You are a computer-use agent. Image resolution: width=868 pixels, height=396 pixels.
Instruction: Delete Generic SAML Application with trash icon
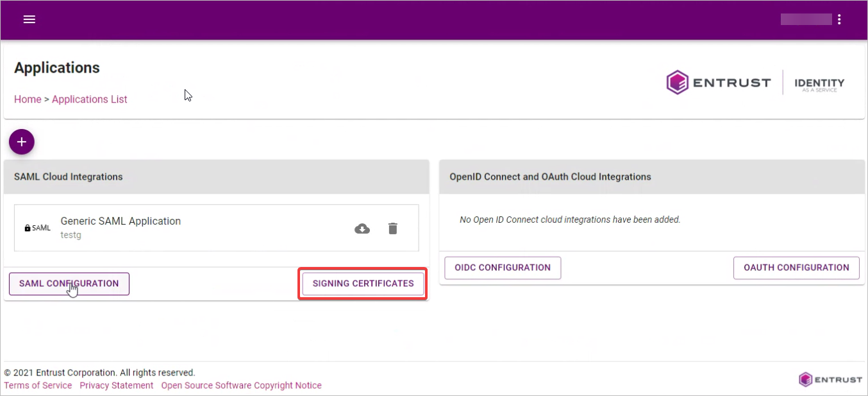pyautogui.click(x=393, y=228)
